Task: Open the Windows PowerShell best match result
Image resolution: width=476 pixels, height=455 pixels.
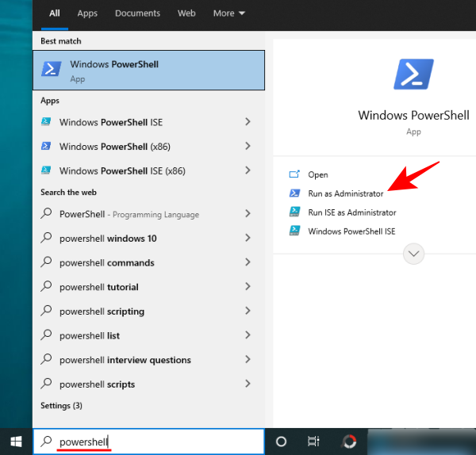Action: coord(148,70)
